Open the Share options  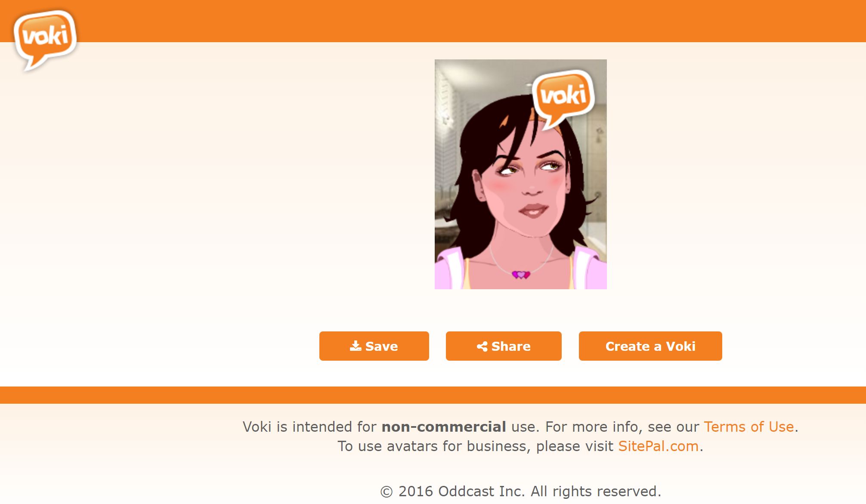click(x=504, y=346)
